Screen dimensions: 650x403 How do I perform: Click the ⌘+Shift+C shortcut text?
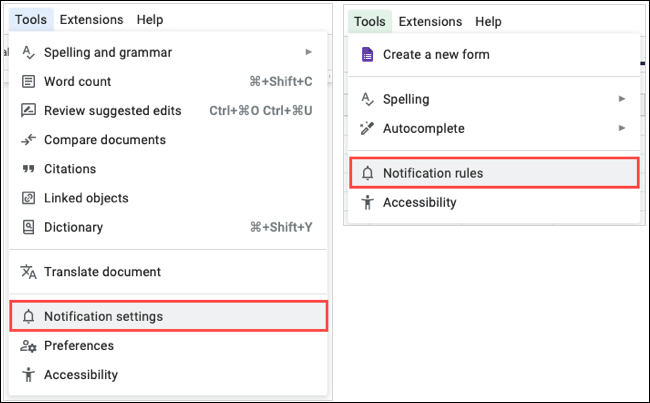pos(281,82)
